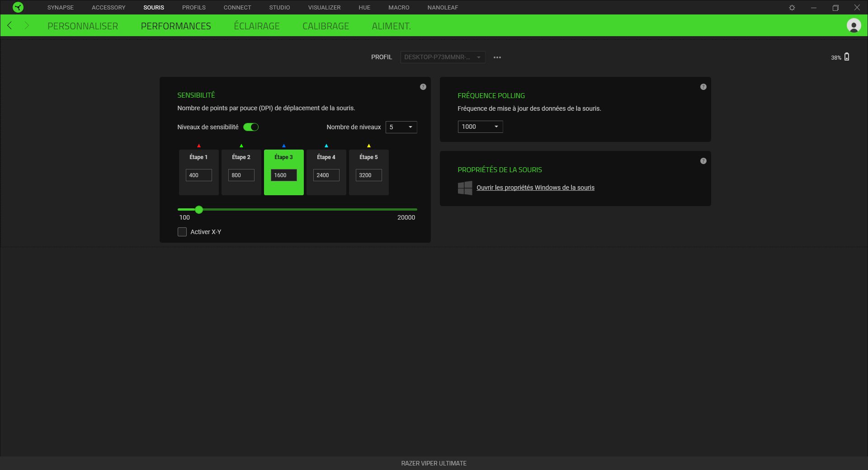Open help for Fréquence Polling panel
868x470 pixels.
703,87
